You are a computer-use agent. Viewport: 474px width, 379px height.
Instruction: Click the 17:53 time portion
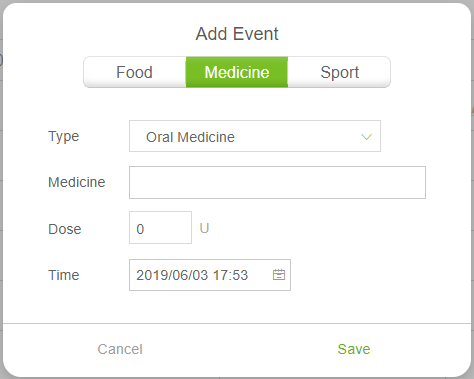click(x=230, y=275)
